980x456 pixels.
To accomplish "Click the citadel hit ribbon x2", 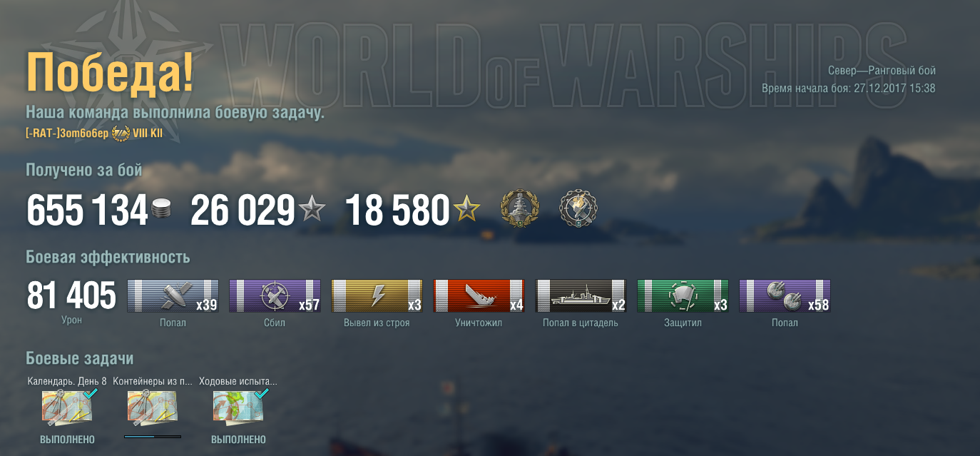I will pos(581,295).
